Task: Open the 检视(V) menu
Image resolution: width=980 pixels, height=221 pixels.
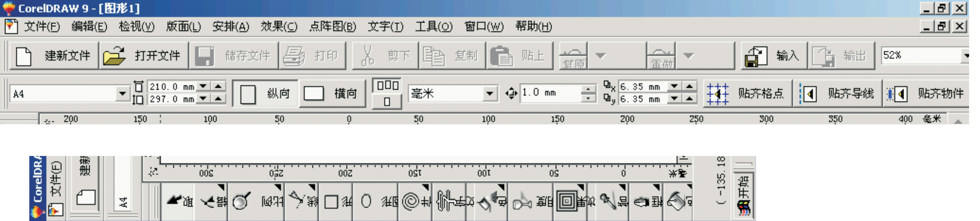Action: (137, 27)
